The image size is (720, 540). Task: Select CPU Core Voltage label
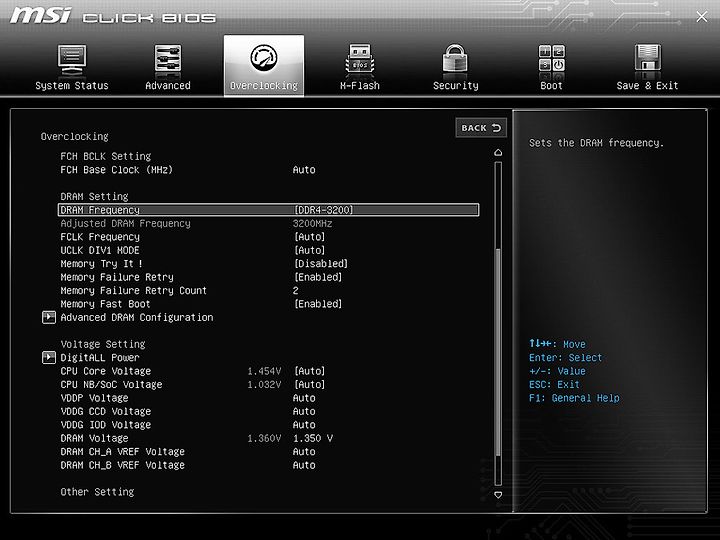pyautogui.click(x=106, y=371)
